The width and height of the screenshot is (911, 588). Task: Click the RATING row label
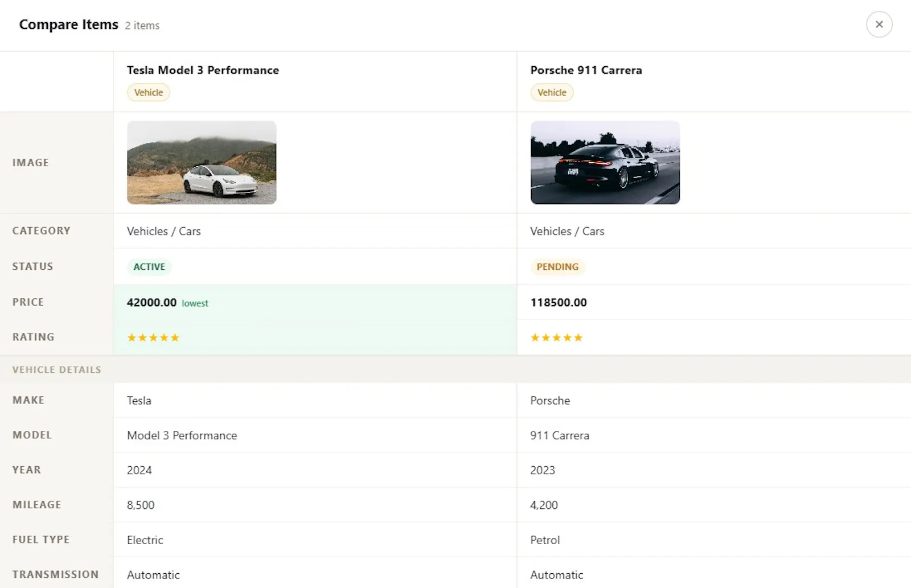[x=34, y=337]
